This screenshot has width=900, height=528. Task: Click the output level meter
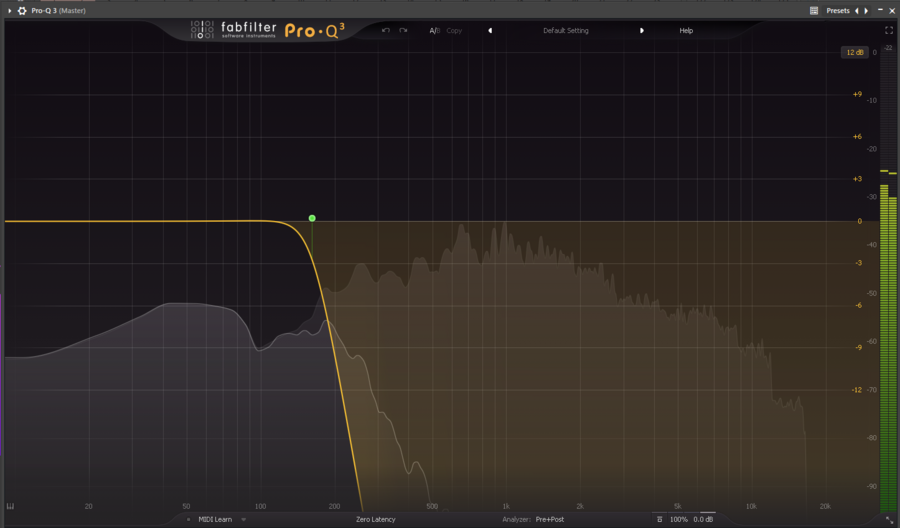pos(888,280)
